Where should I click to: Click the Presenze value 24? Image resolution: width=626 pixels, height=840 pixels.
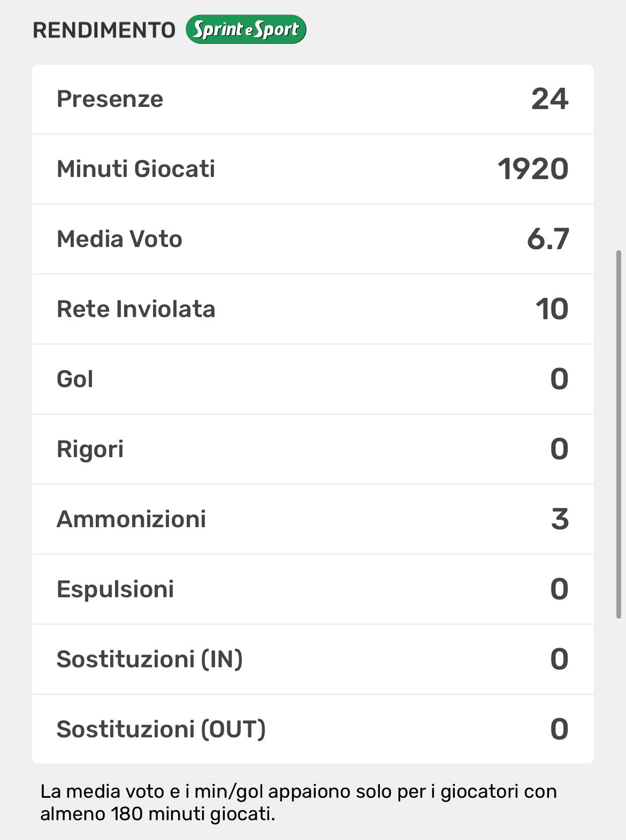(549, 99)
